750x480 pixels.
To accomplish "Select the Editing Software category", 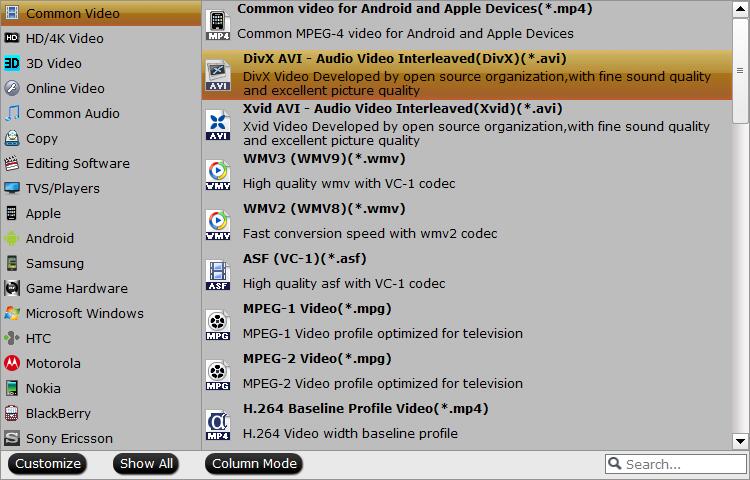I will [77, 164].
